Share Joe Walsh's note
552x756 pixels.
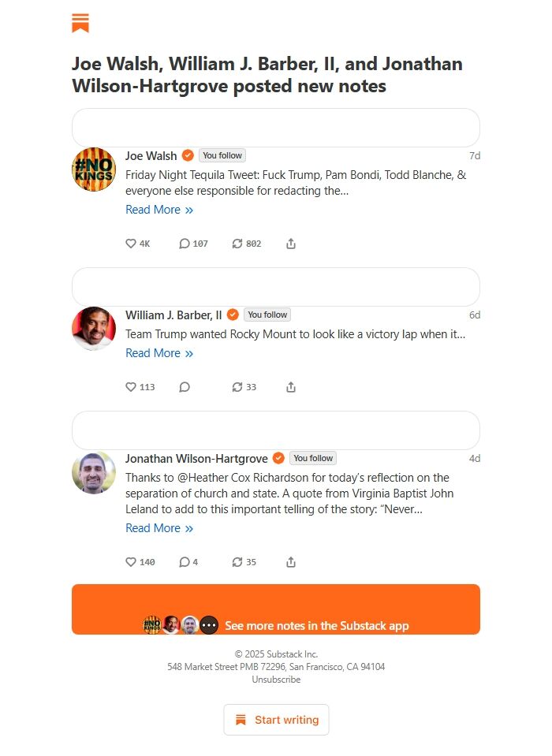[x=291, y=244]
